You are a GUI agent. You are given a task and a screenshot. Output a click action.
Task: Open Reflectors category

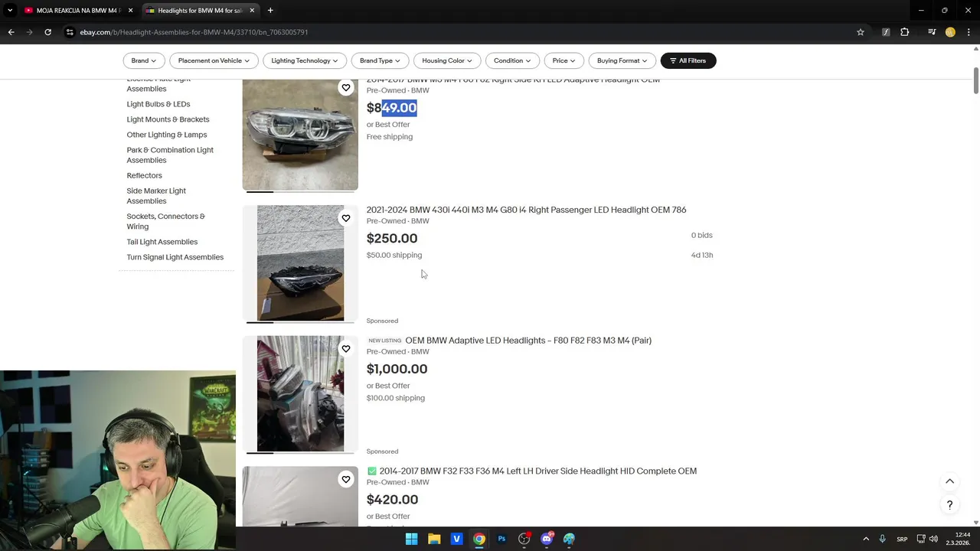144,175
